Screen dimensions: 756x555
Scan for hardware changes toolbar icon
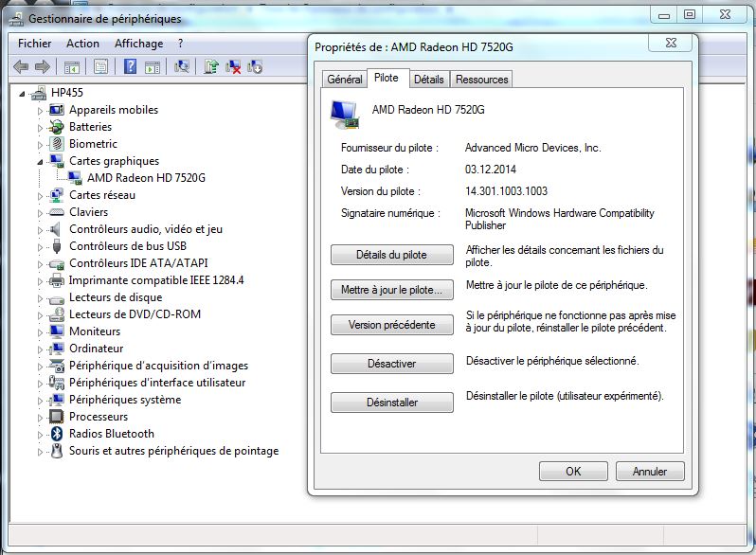[182, 66]
